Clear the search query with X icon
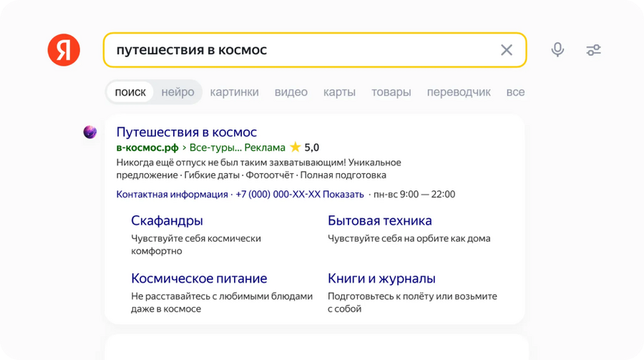644x360 pixels. click(x=507, y=50)
